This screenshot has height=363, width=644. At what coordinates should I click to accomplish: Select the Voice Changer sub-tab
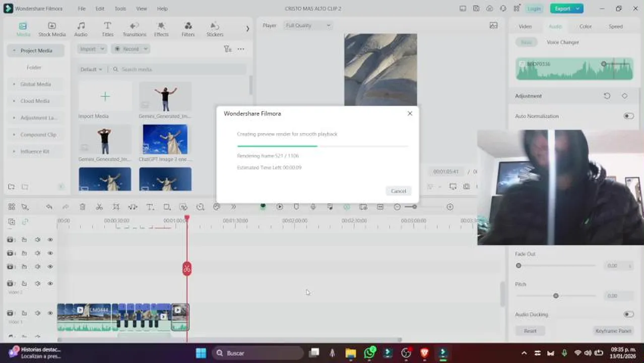[x=562, y=42]
